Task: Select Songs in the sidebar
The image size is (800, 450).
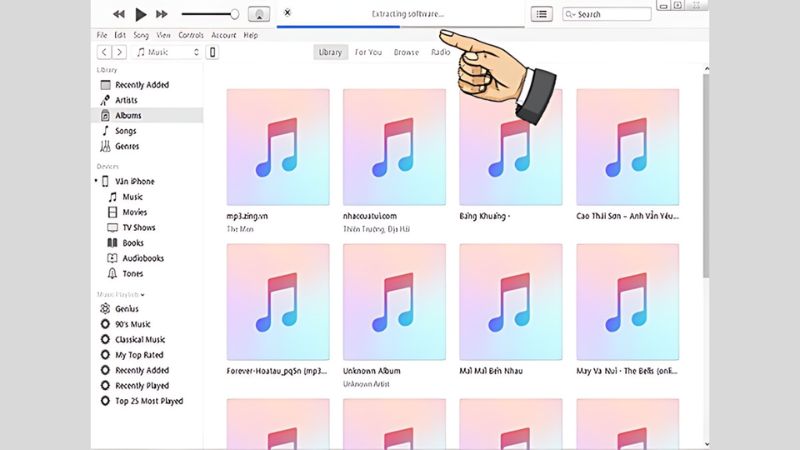Action: coord(147,131)
